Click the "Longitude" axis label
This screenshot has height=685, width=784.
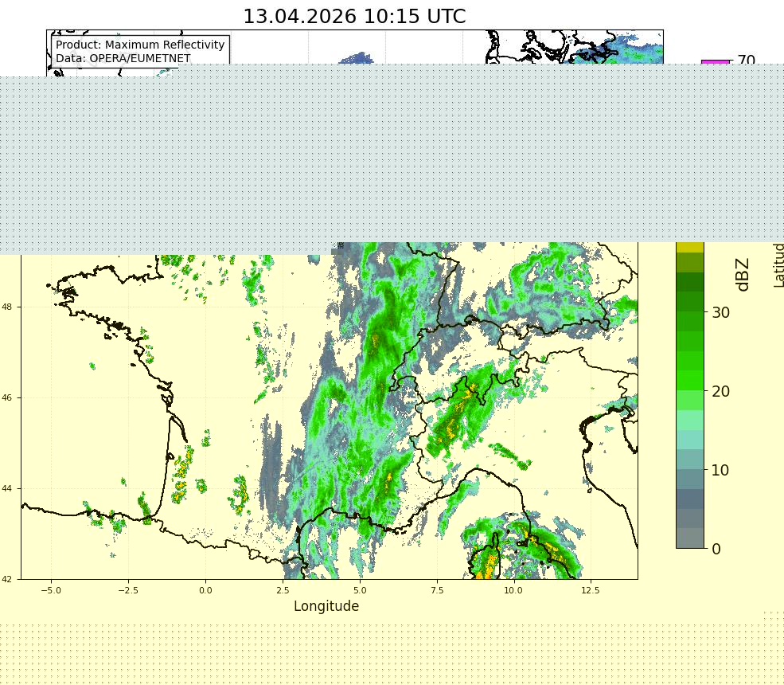pos(326,606)
